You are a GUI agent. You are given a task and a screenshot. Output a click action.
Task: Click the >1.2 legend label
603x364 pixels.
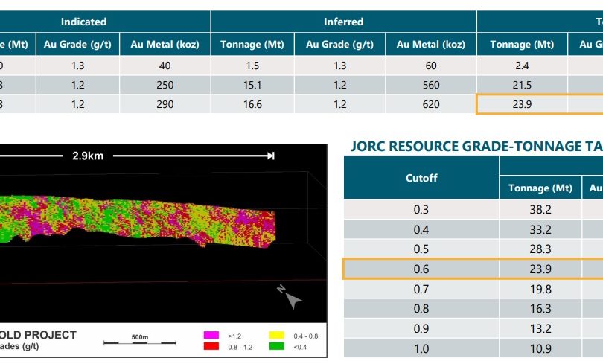[x=234, y=336]
